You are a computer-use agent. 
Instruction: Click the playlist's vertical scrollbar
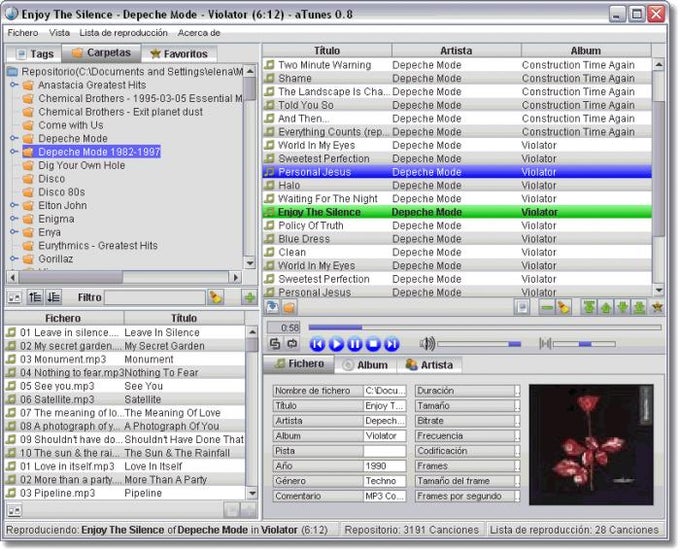[659, 177]
